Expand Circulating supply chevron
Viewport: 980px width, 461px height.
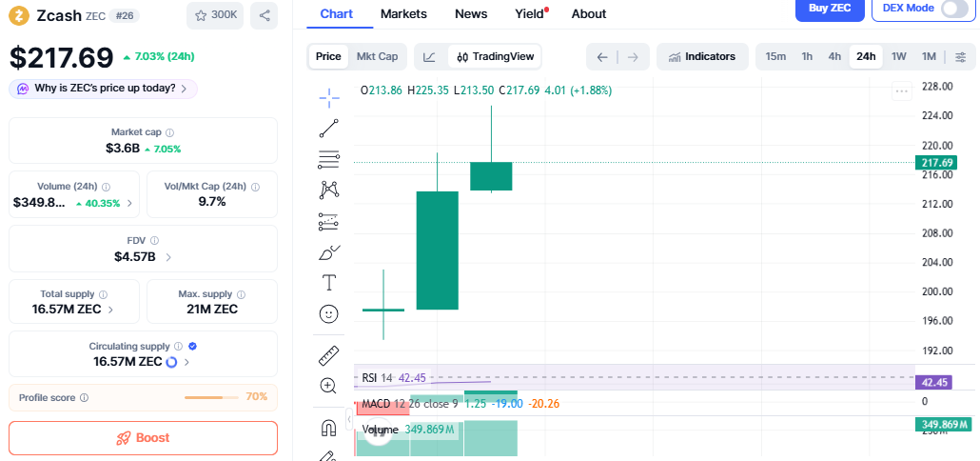click(x=186, y=362)
